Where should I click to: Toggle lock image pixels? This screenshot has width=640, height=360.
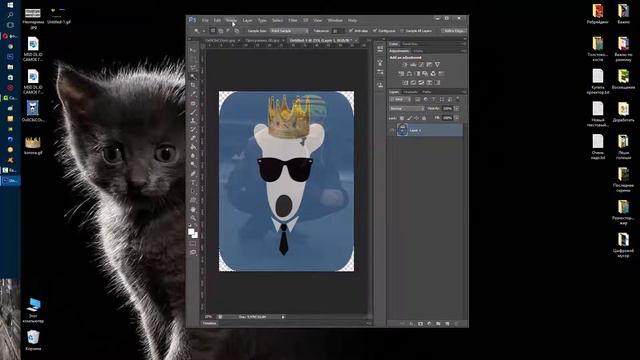point(409,118)
